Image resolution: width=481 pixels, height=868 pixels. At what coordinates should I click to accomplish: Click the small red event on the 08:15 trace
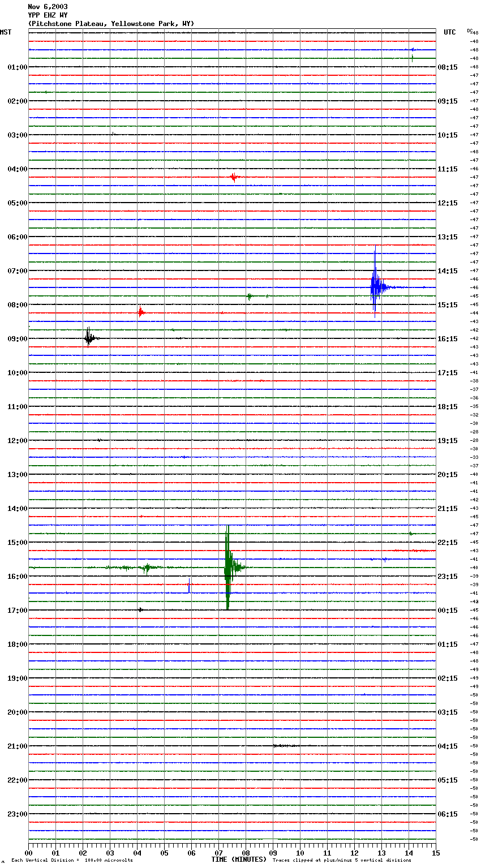[x=140, y=312]
